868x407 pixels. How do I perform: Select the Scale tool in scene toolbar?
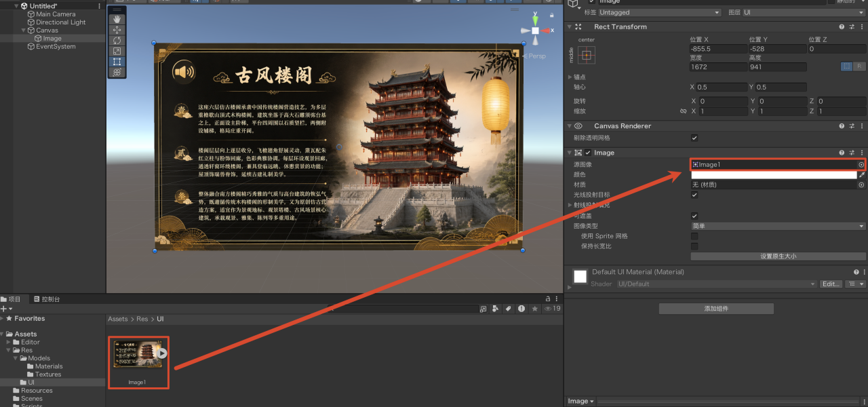point(117,51)
